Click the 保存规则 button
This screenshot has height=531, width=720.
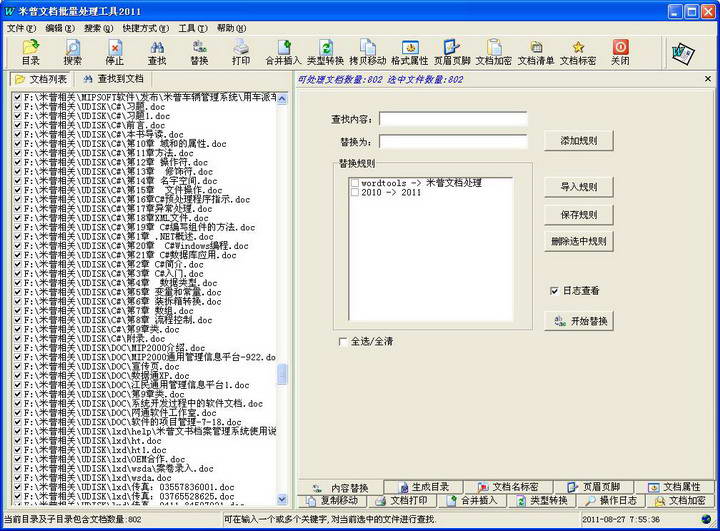click(579, 215)
